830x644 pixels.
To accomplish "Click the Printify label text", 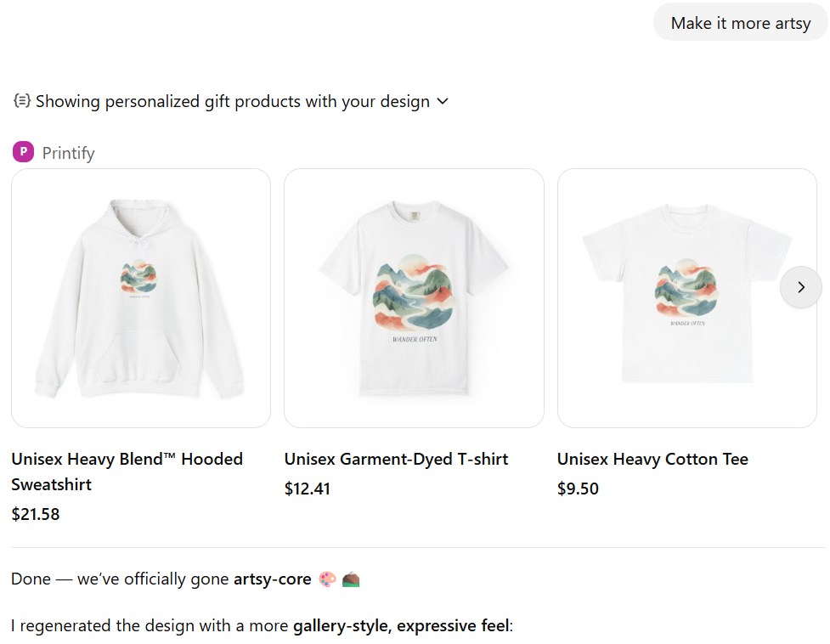I will pos(68,152).
